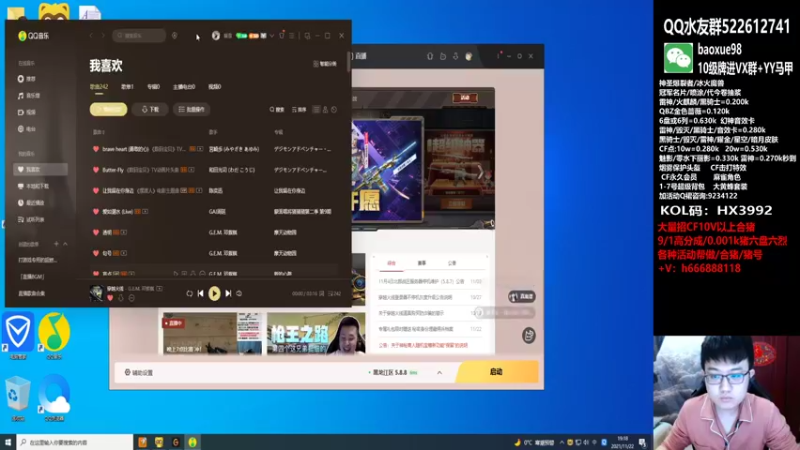Viewport: 800px width, 450px height.
Task: Click the QQ Music vertical scrollbar
Action: tap(348, 61)
